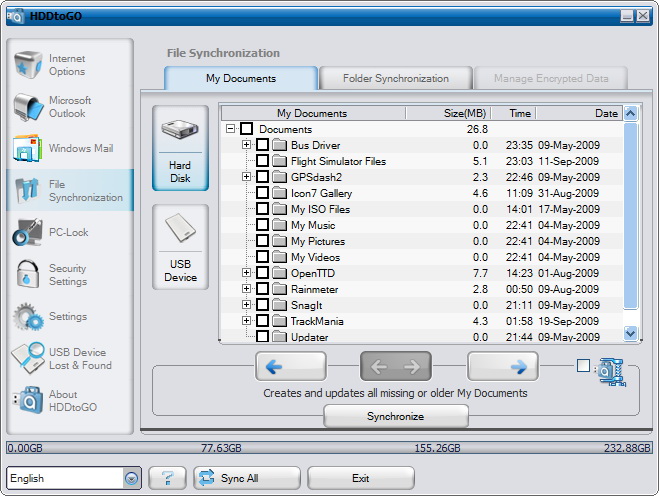Click the SnagIt date 09-May-2009

tap(569, 305)
